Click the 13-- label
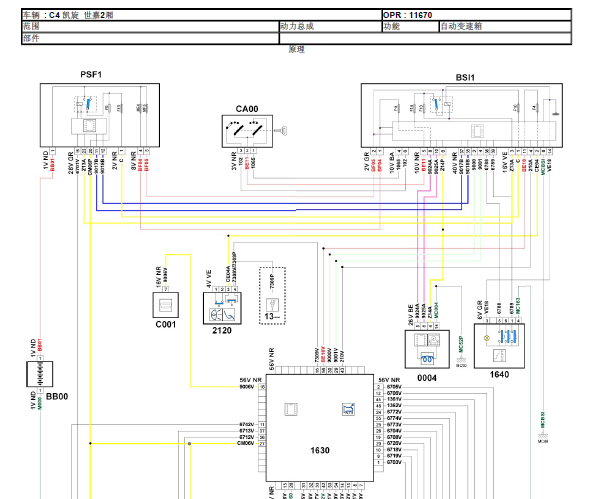The height and width of the screenshot is (499, 590). tap(272, 316)
